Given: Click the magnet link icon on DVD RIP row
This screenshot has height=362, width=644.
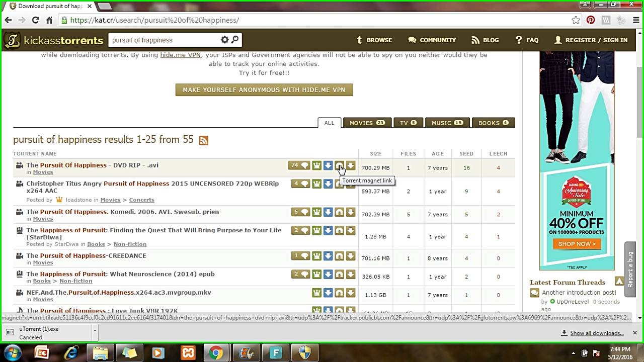Looking at the screenshot, I should click(x=339, y=165).
